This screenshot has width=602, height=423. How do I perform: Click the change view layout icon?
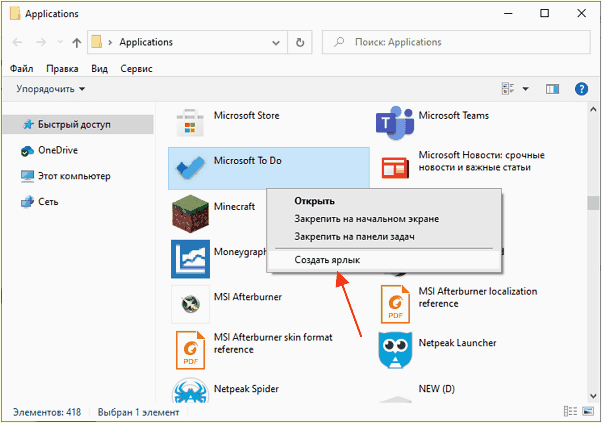508,89
